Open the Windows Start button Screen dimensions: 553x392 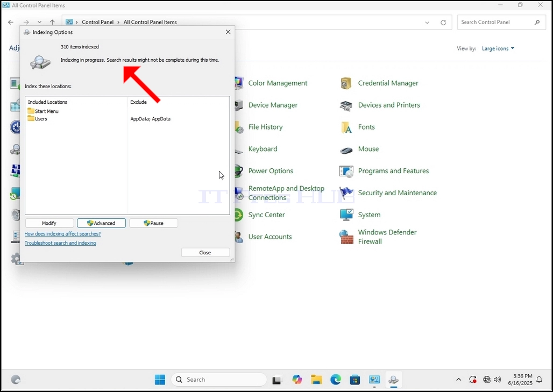point(160,380)
